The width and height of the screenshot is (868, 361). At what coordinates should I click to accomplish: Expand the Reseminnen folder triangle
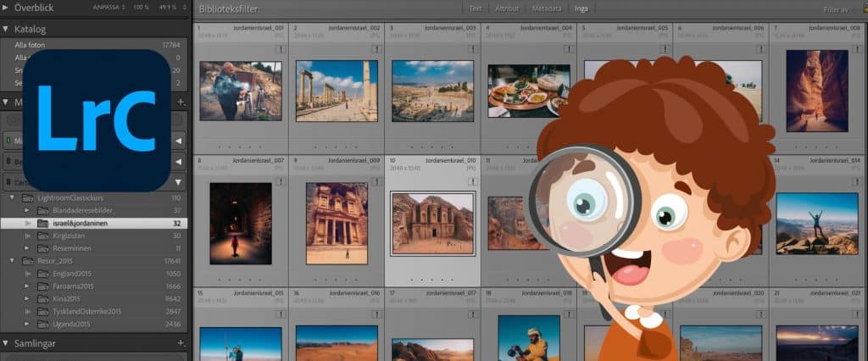coord(26,248)
